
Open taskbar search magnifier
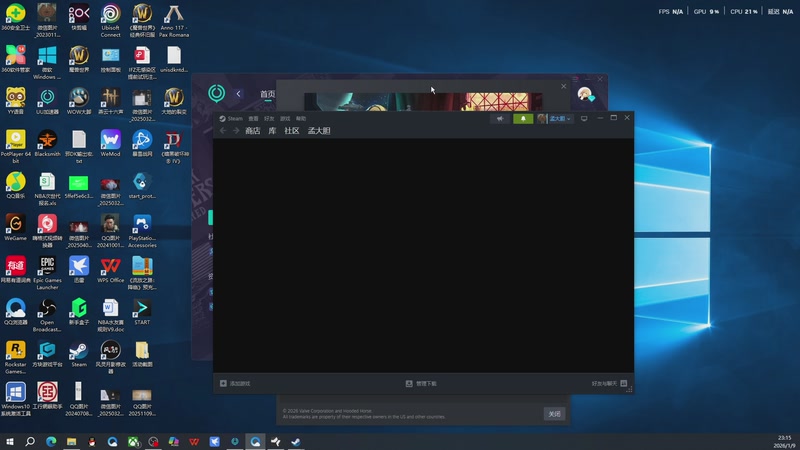(30, 441)
